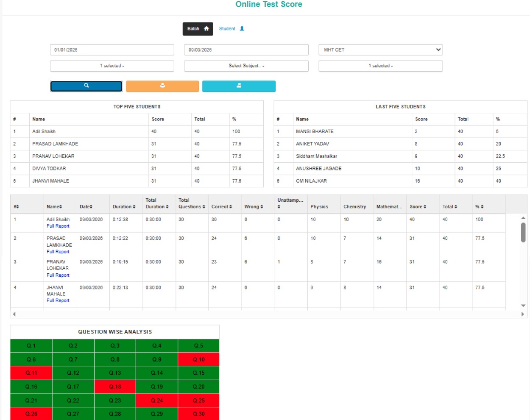Click the results table scroll-down arrow

pos(523,306)
